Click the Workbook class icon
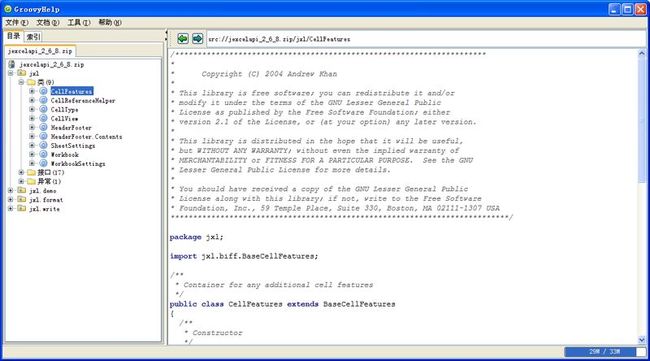 tap(43, 154)
